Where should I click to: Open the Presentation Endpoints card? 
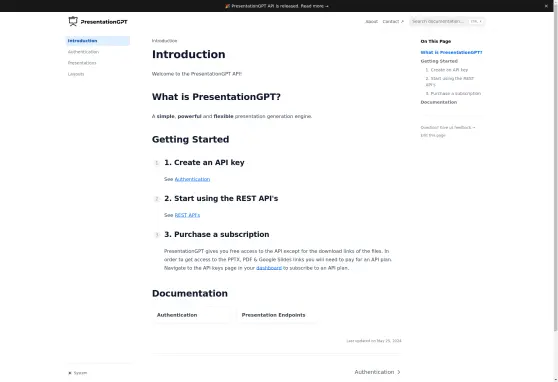278,315
